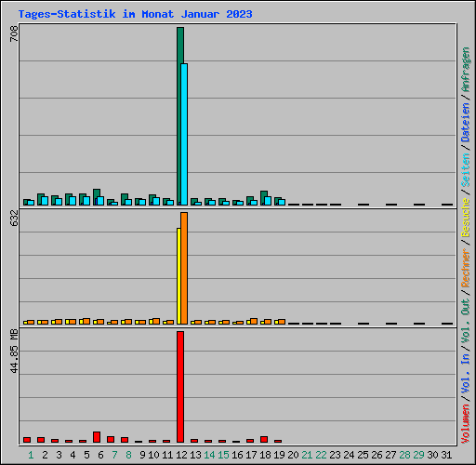This screenshot has width=476, height=465.
Task: Click the 'Rechner' legend label
Action: coord(465,268)
